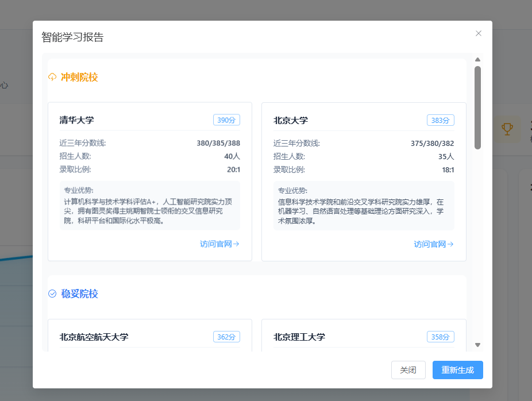Click the 智能学习报告 dialog title
532x401 pixels.
[x=72, y=37]
